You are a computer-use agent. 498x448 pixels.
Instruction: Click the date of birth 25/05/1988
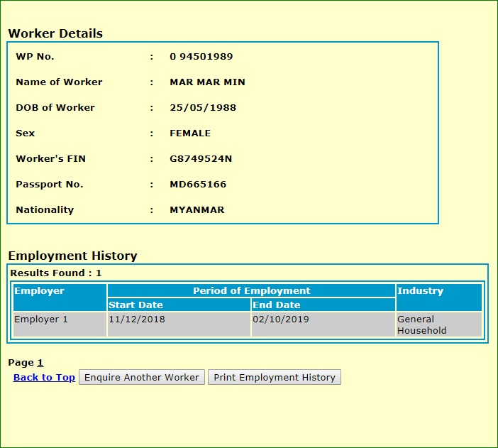pos(203,108)
